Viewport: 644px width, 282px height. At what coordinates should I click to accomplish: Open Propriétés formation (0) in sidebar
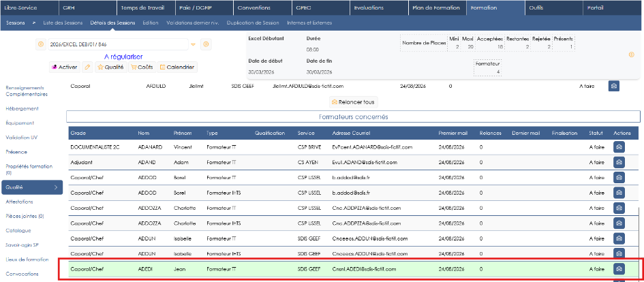pyautogui.click(x=29, y=170)
